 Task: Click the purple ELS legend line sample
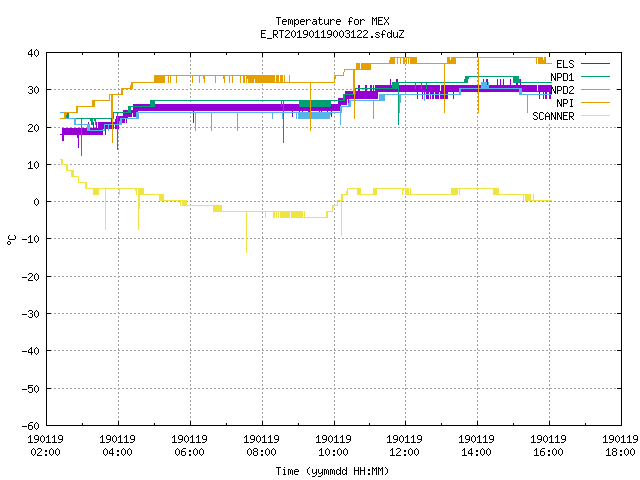pyautogui.click(x=595, y=64)
